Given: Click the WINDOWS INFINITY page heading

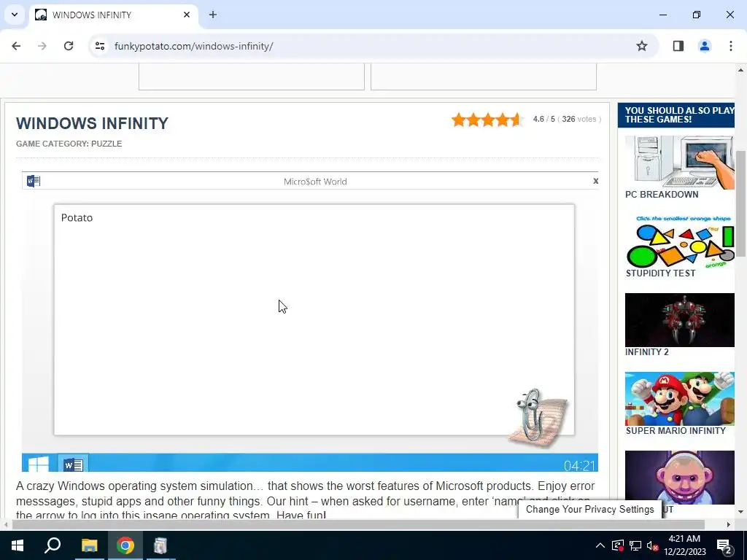Looking at the screenshot, I should 92,123.
